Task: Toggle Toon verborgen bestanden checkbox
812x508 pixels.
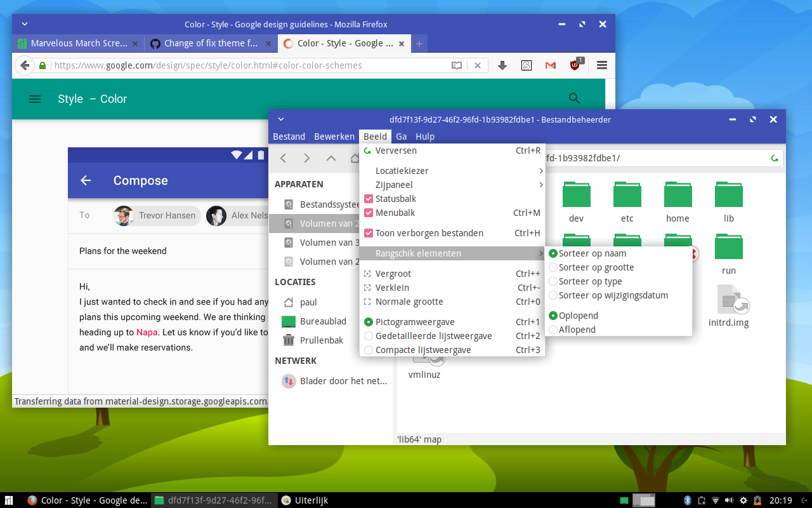Action: 369,233
